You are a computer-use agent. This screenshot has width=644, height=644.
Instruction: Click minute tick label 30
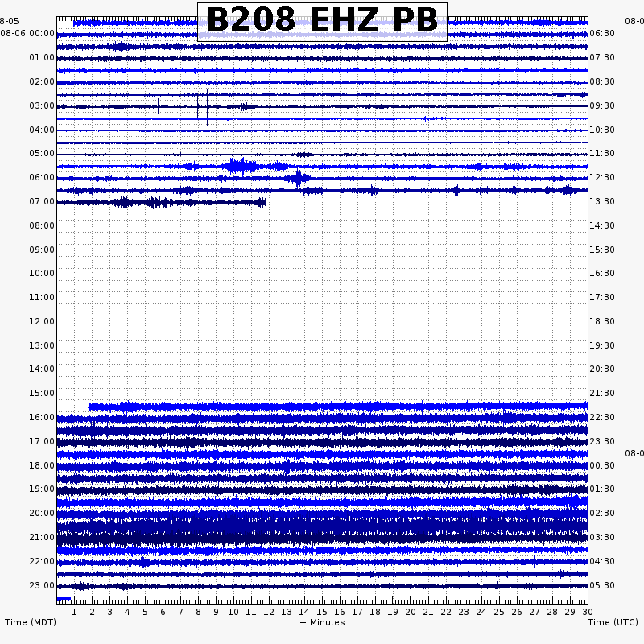[x=588, y=613]
